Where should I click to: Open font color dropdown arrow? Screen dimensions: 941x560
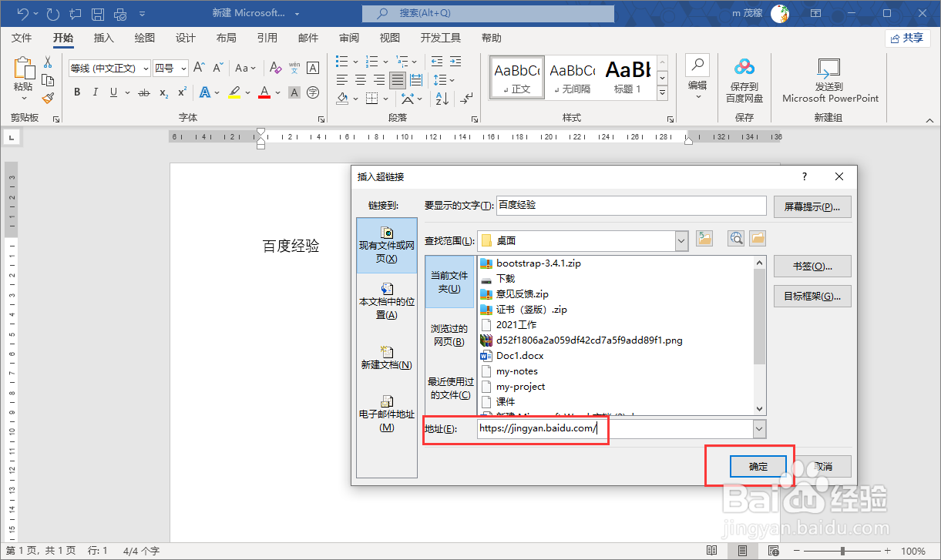tap(277, 92)
